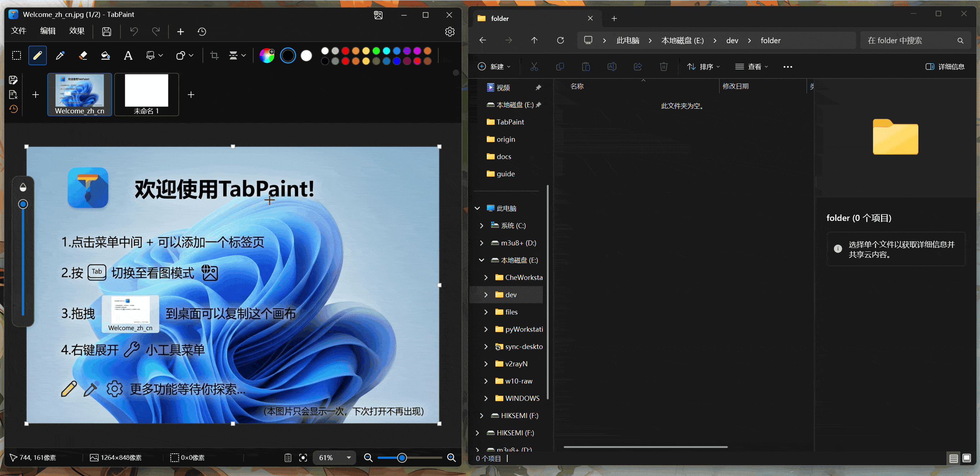Click the Save disk icon
Viewport: 980px width, 476px height.
(x=106, y=32)
